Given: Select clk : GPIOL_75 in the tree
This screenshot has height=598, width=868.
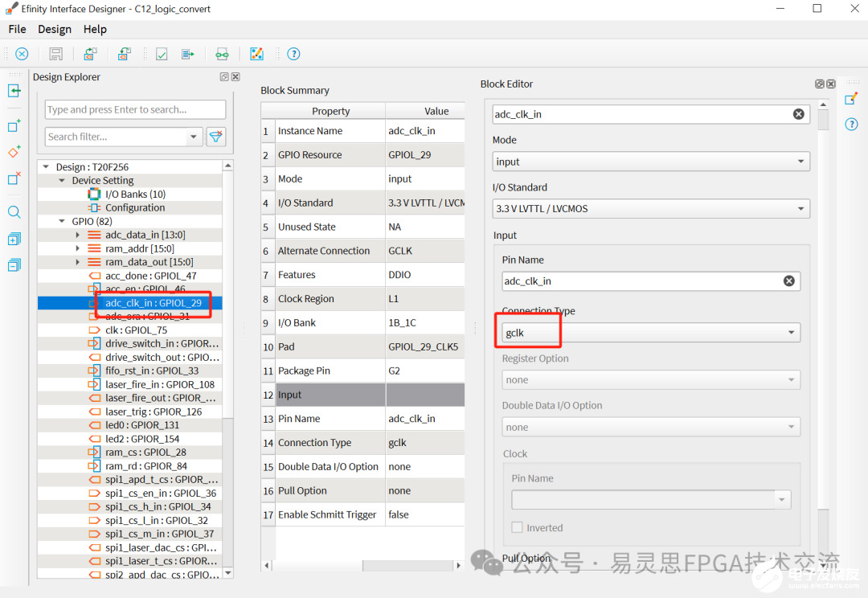Looking at the screenshot, I should [136, 330].
